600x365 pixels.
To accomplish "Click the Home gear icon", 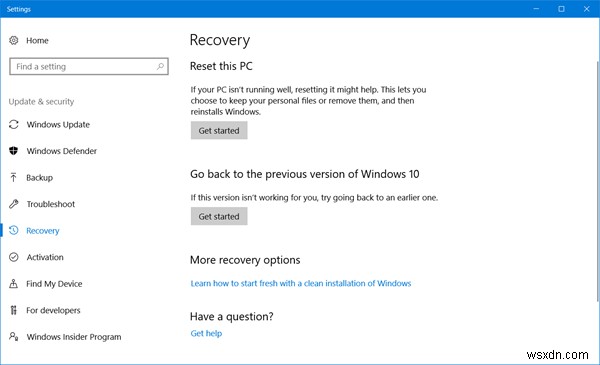I will (14, 40).
